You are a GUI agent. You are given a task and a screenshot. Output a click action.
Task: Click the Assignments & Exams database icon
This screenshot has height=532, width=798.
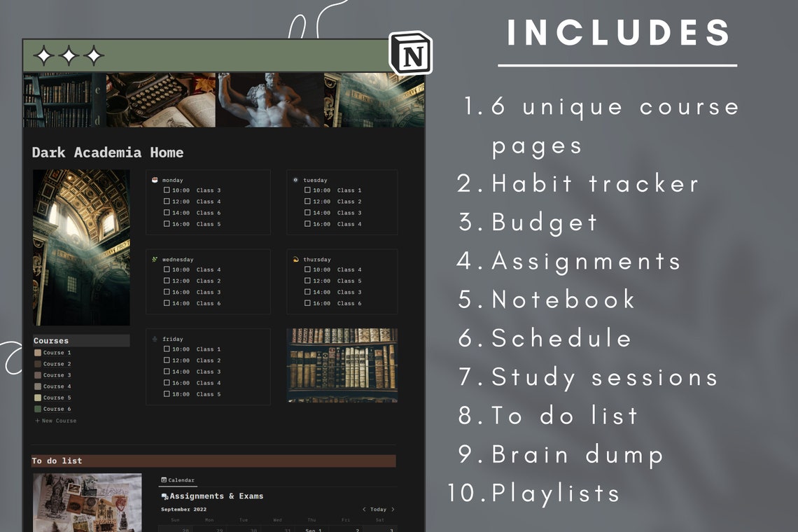pos(164,496)
